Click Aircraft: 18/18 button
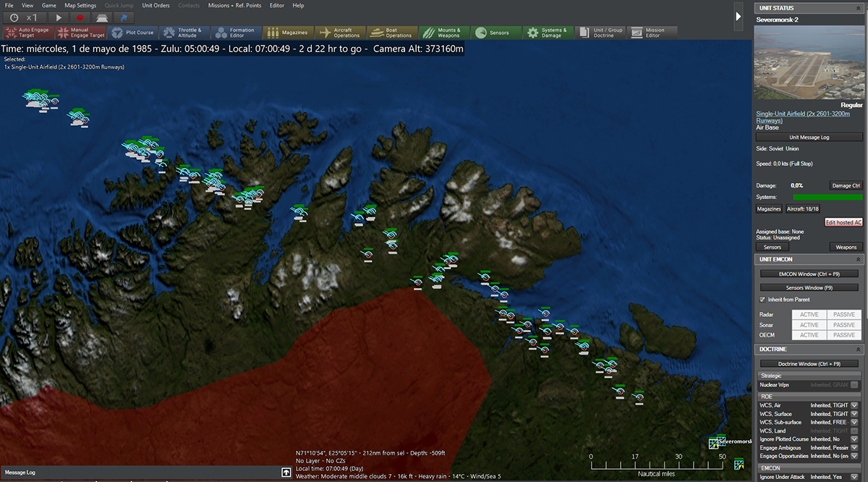 coord(802,208)
